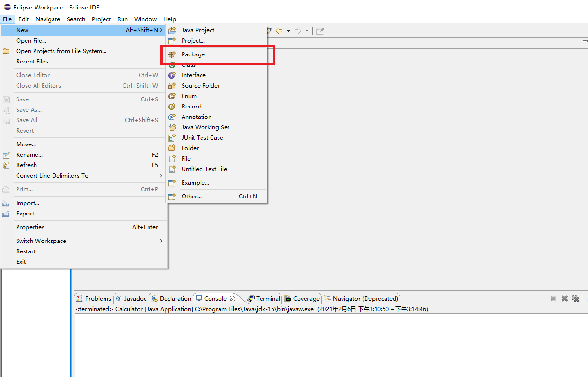Switch to the Coverage tab
This screenshot has width=588, height=377.
coord(306,299)
